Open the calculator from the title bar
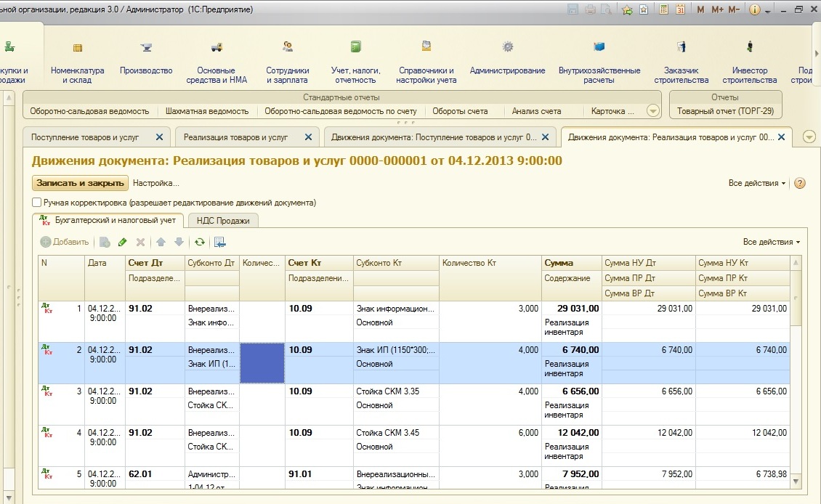 (x=664, y=9)
